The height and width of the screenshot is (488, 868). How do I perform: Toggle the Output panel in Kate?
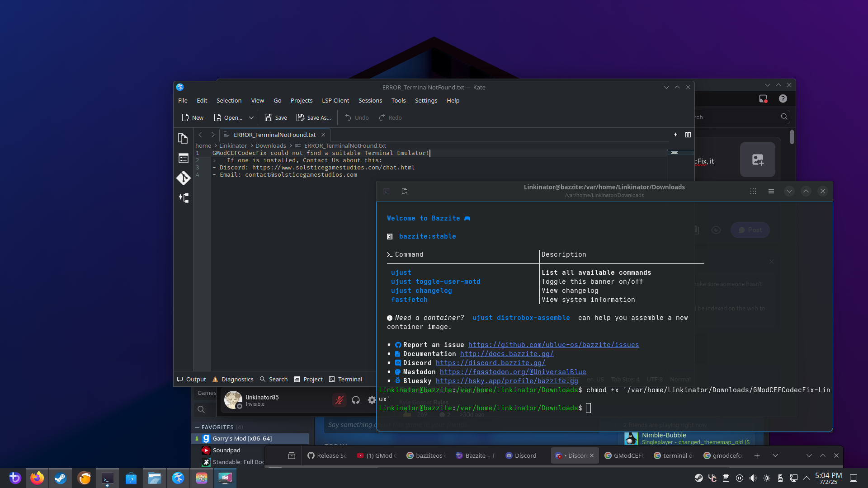coord(191,379)
